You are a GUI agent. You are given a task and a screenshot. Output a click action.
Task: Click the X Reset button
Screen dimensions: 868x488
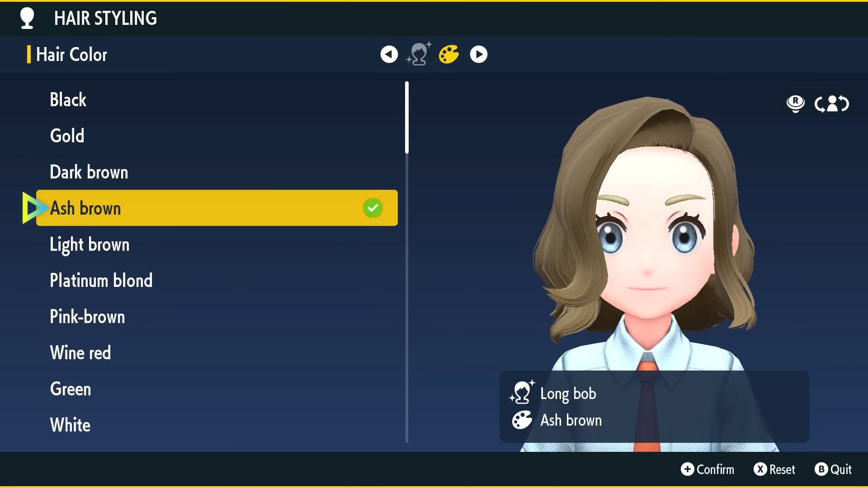coord(774,469)
